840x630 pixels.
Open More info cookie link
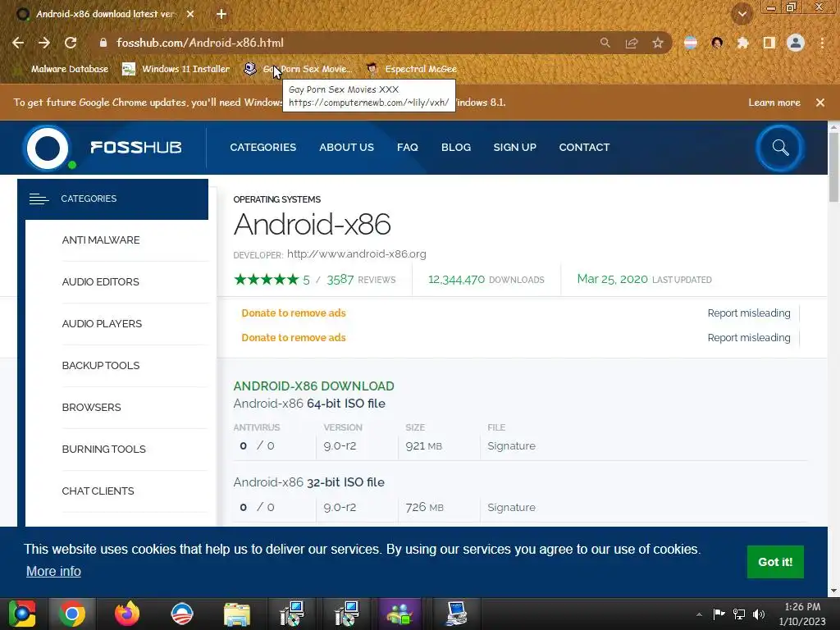pos(53,571)
